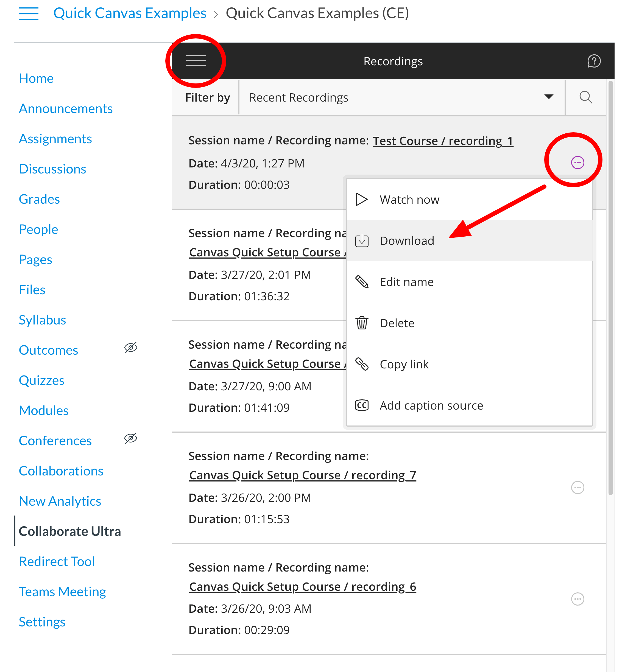Go to Home in course navigation

pyautogui.click(x=36, y=79)
